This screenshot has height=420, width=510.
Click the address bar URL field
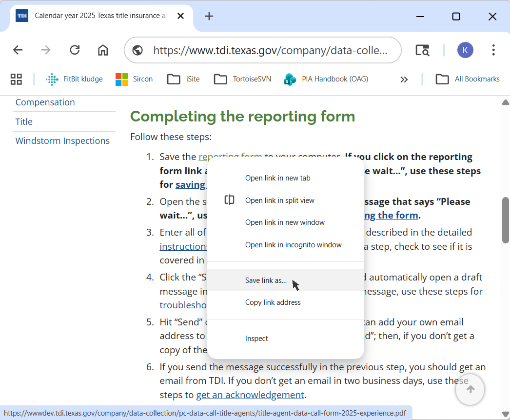(x=271, y=50)
